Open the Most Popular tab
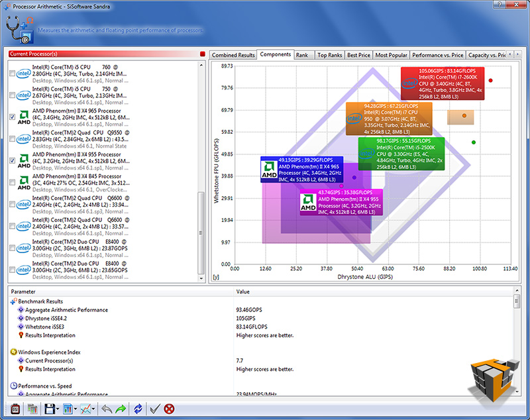Image resolution: width=530 pixels, height=420 pixels. pyautogui.click(x=391, y=55)
